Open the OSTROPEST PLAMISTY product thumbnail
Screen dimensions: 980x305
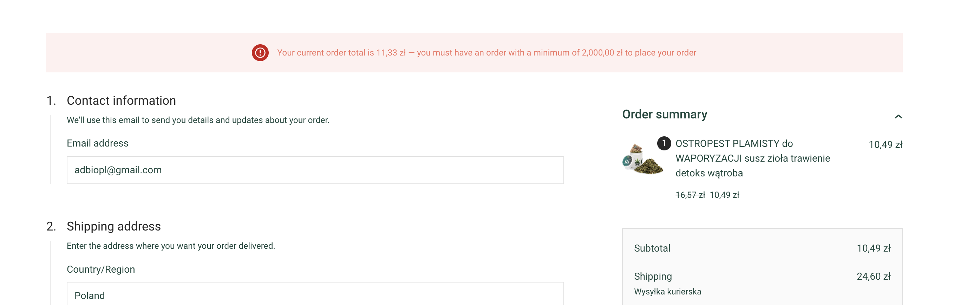click(x=643, y=159)
